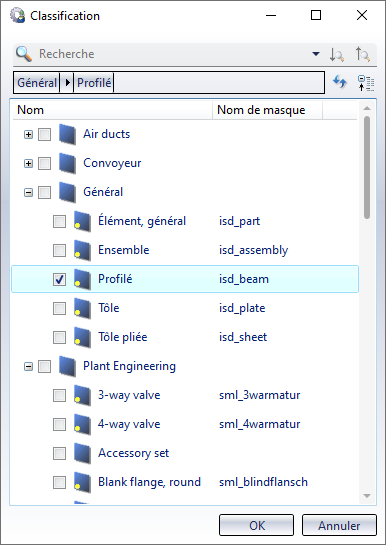Enable the Tôle checkbox
Screen dimensions: 386x545
[x=59, y=308]
